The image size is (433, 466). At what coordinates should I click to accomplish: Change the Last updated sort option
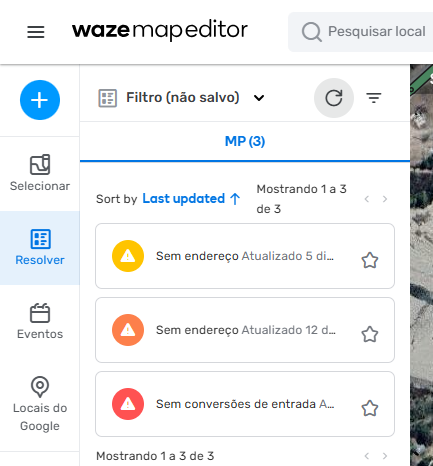pos(191,199)
